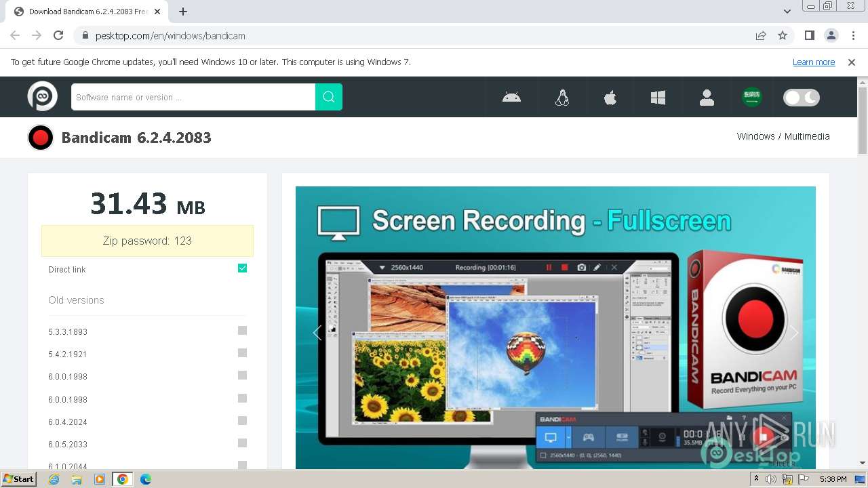Screen dimensions: 868x488
Task: Show previous slideshow image
Action: pos(316,332)
